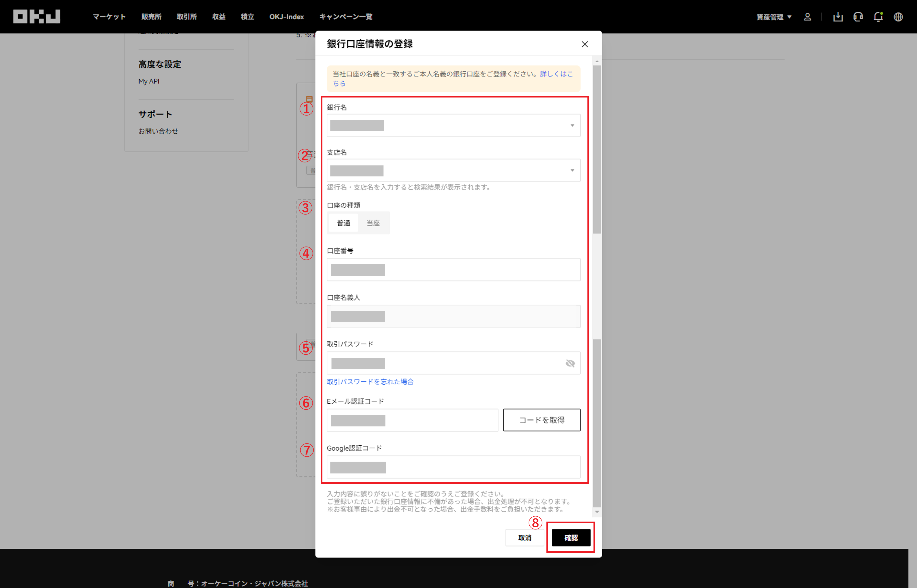The height and width of the screenshot is (588, 917).
Task: Click the Eメール認証コード input field
Action: 412,420
